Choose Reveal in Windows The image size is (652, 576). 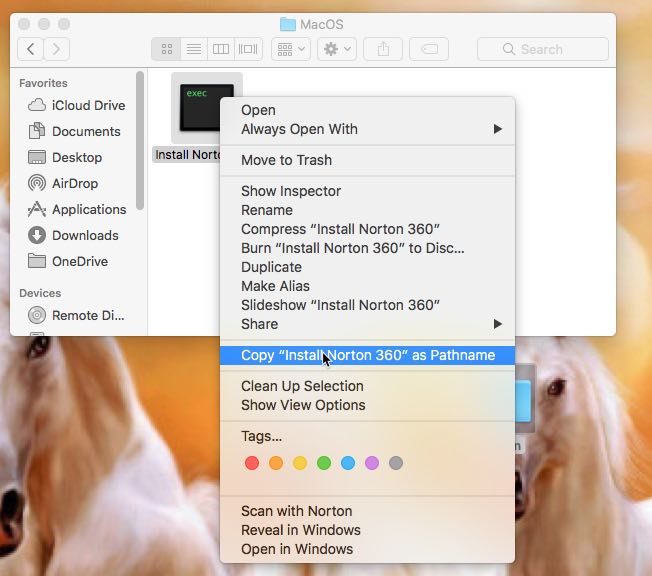click(367, 530)
